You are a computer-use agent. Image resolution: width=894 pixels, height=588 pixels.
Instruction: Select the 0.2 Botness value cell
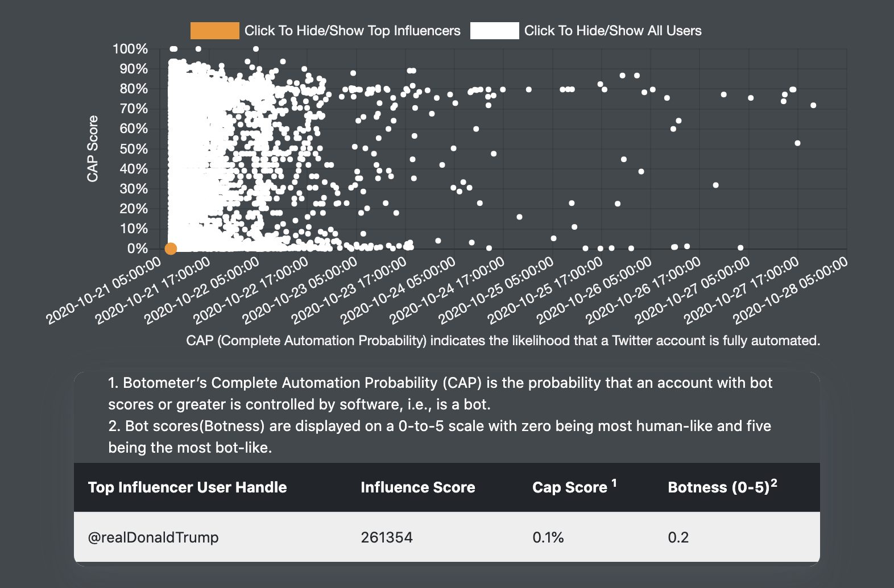pos(678,537)
